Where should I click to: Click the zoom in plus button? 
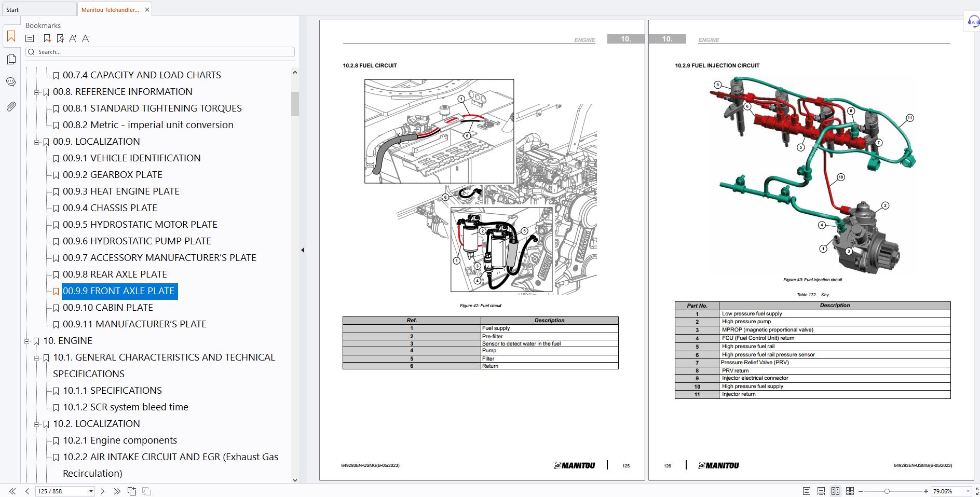(925, 491)
